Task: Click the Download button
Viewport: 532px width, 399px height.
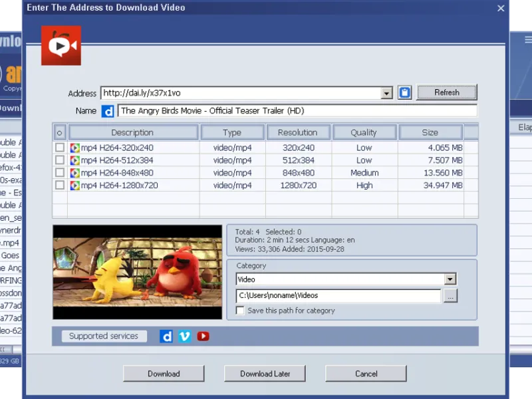Action: pyautogui.click(x=164, y=374)
